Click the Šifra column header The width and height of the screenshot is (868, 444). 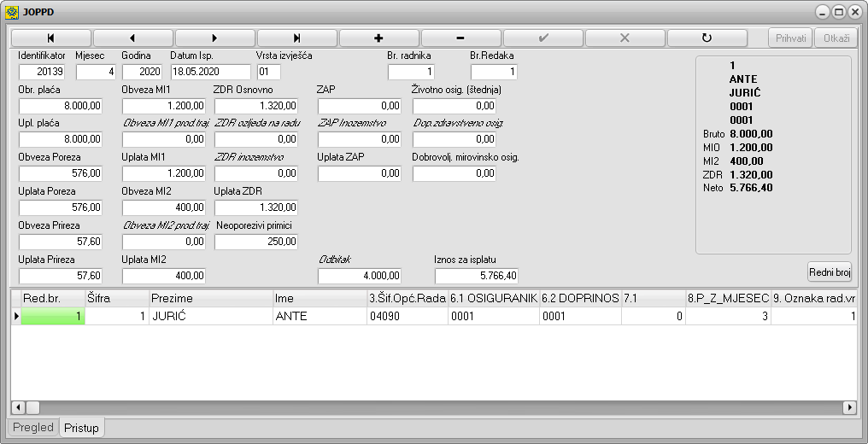pyautogui.click(x=117, y=299)
